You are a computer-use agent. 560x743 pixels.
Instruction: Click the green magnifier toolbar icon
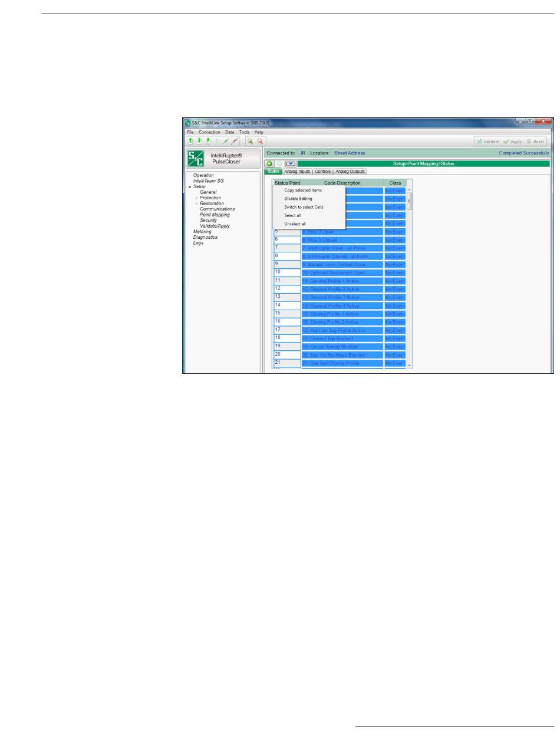[x=250, y=141]
